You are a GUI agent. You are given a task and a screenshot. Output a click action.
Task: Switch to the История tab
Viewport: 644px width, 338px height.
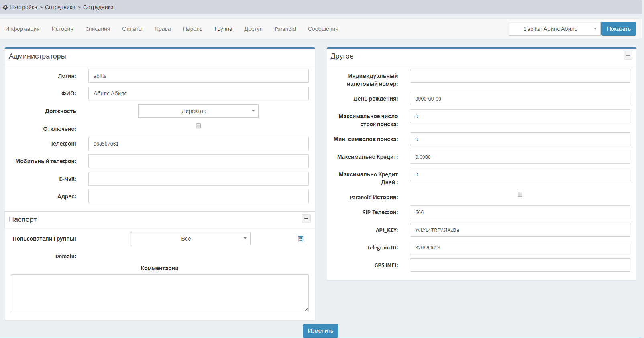(x=63, y=29)
